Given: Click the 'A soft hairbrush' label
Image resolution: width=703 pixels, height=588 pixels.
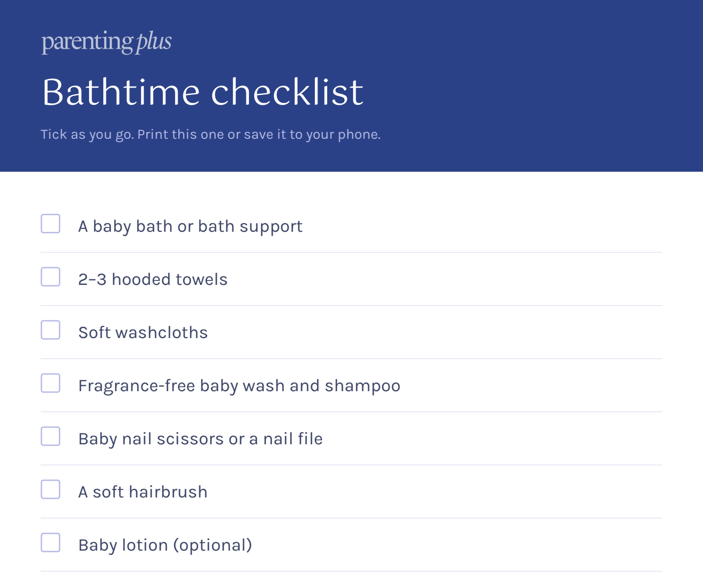Looking at the screenshot, I should coord(143,492).
